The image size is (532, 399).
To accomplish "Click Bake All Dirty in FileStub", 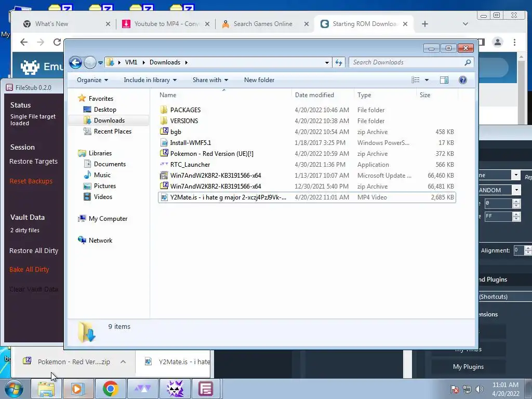I will point(29,270).
